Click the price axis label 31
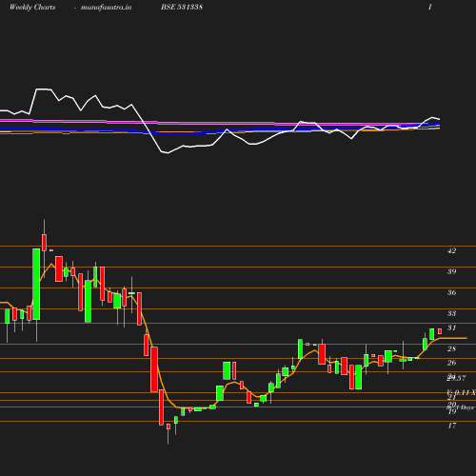 click(451, 327)
